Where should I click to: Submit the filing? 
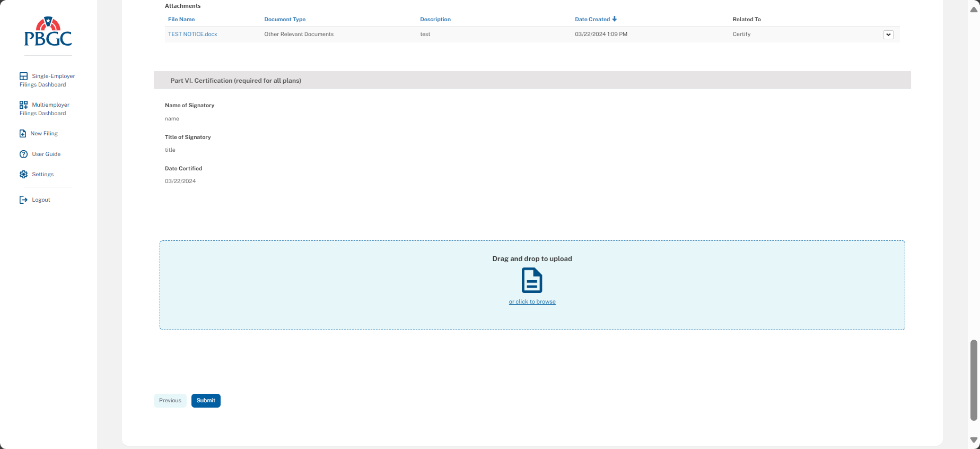click(x=206, y=401)
